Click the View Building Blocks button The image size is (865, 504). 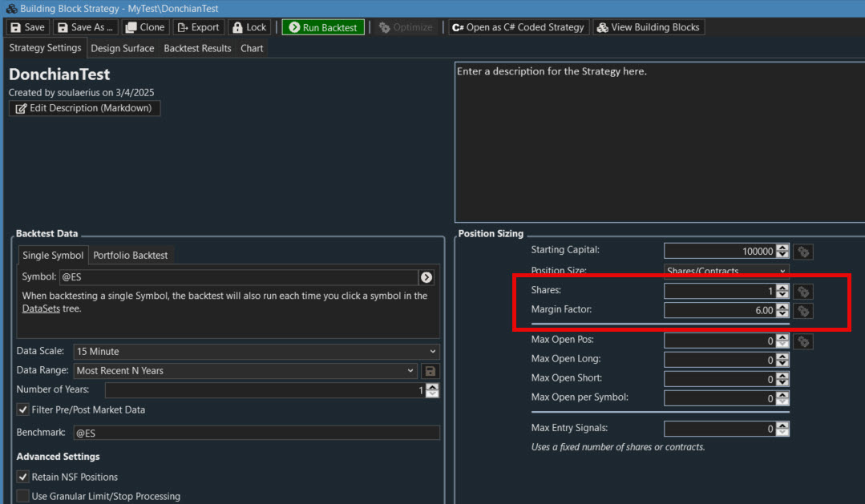[x=649, y=27]
